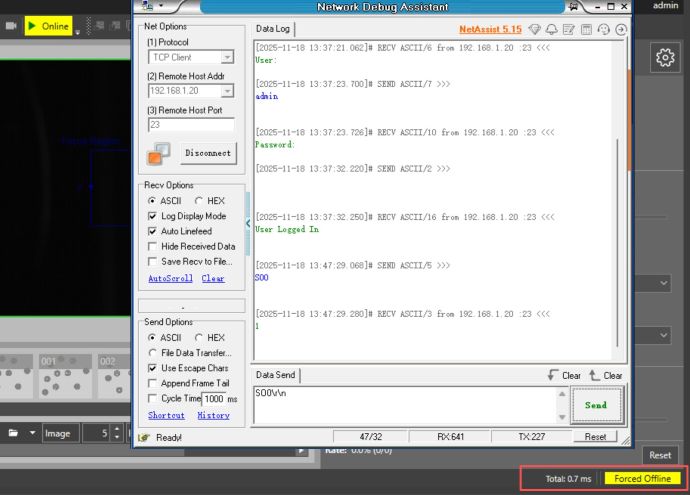The image size is (690, 495).
Task: Click the folder icon in background bottom bar
Action: click(x=13, y=433)
